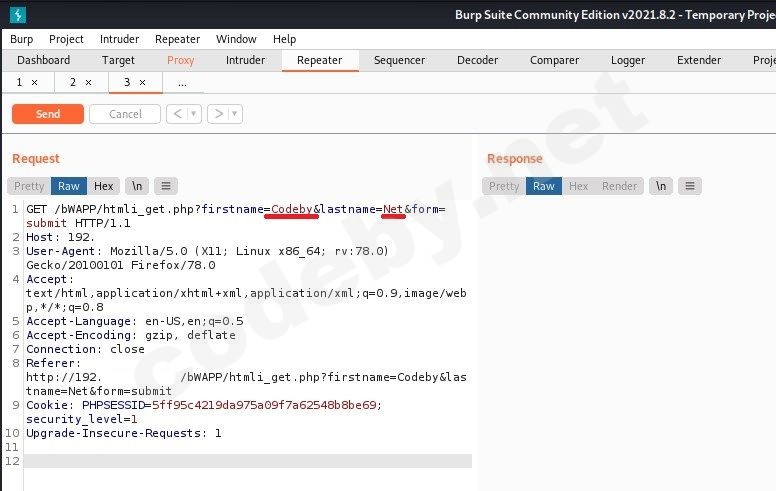Click the PHPSESSID cookie value
This screenshot has height=491, width=776.
coord(264,405)
